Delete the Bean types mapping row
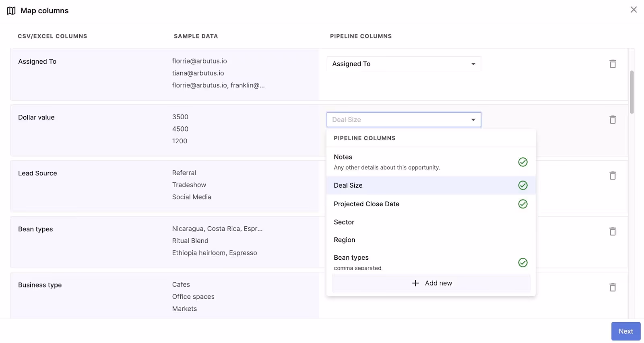 [613, 231]
